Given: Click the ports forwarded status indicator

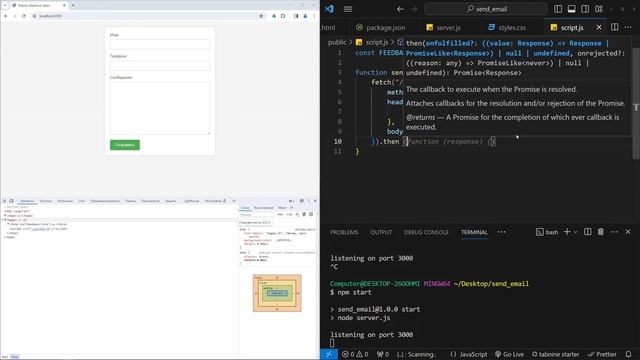Looking at the screenshot, I should click(x=383, y=354).
